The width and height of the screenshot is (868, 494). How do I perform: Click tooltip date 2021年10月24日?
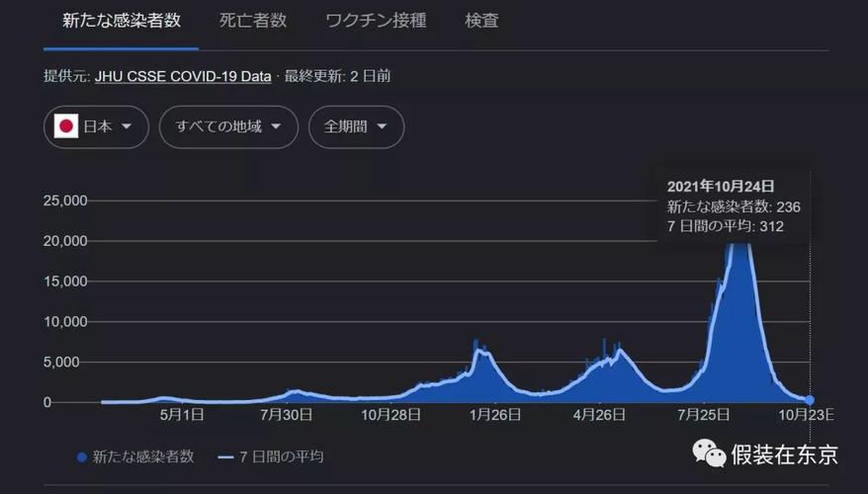(x=720, y=187)
